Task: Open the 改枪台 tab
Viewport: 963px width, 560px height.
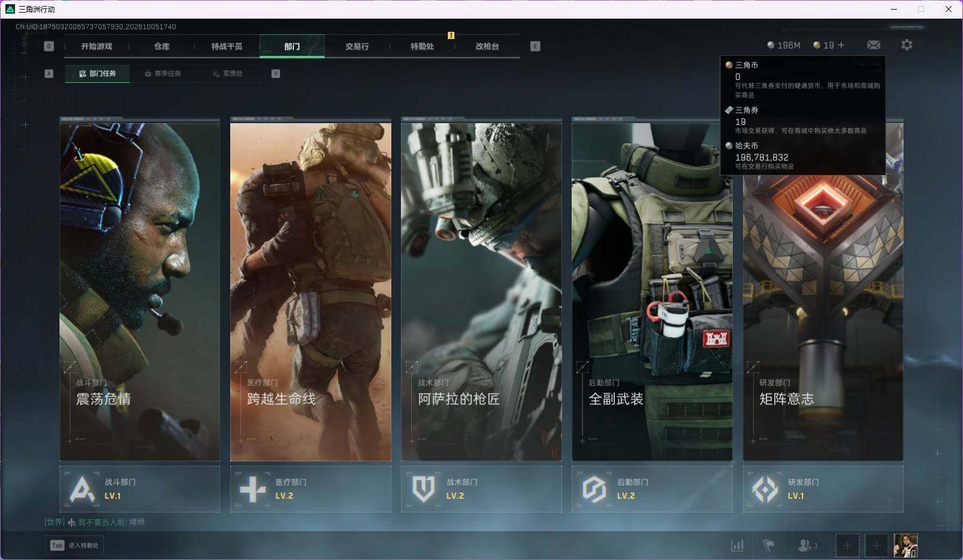Action: click(x=487, y=46)
